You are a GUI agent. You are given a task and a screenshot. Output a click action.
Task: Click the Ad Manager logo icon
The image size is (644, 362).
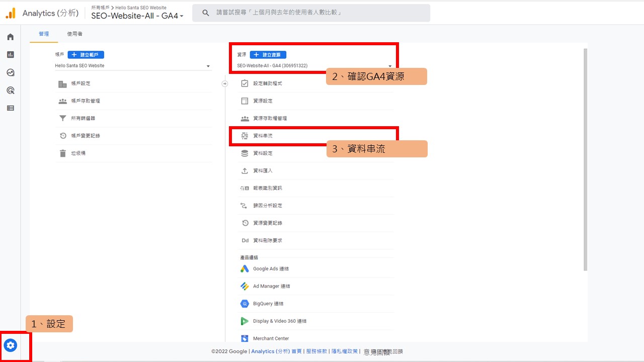(x=245, y=287)
